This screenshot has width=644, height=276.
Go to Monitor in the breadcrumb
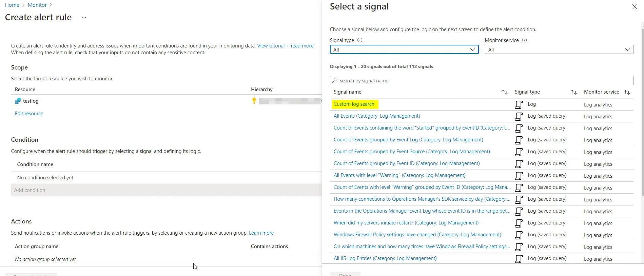(37, 5)
